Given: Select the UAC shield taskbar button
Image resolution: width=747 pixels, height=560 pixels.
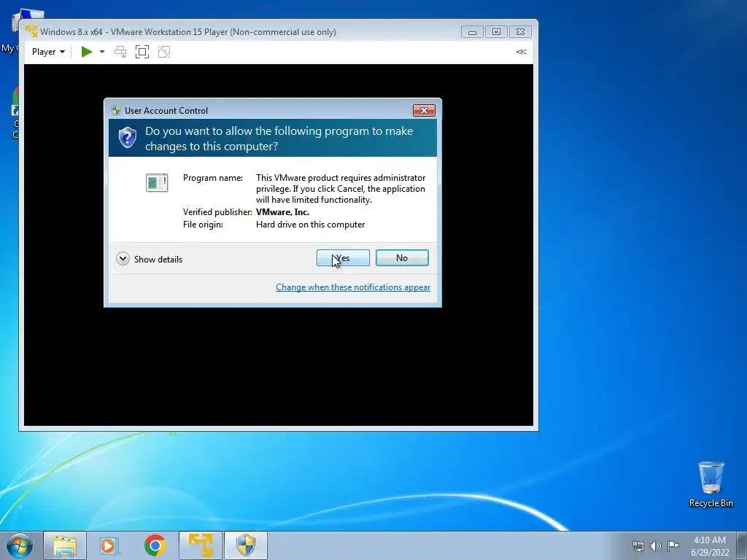Looking at the screenshot, I should pyautogui.click(x=246, y=545).
